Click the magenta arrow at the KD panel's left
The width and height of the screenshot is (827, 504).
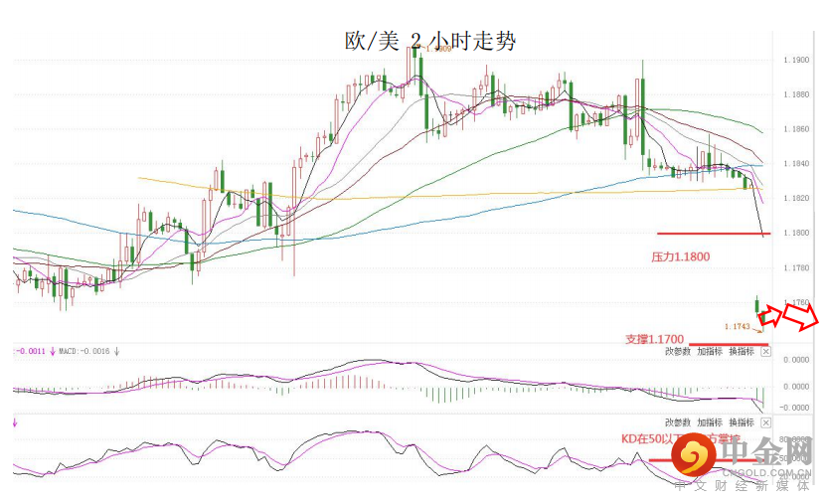[x=15, y=422]
